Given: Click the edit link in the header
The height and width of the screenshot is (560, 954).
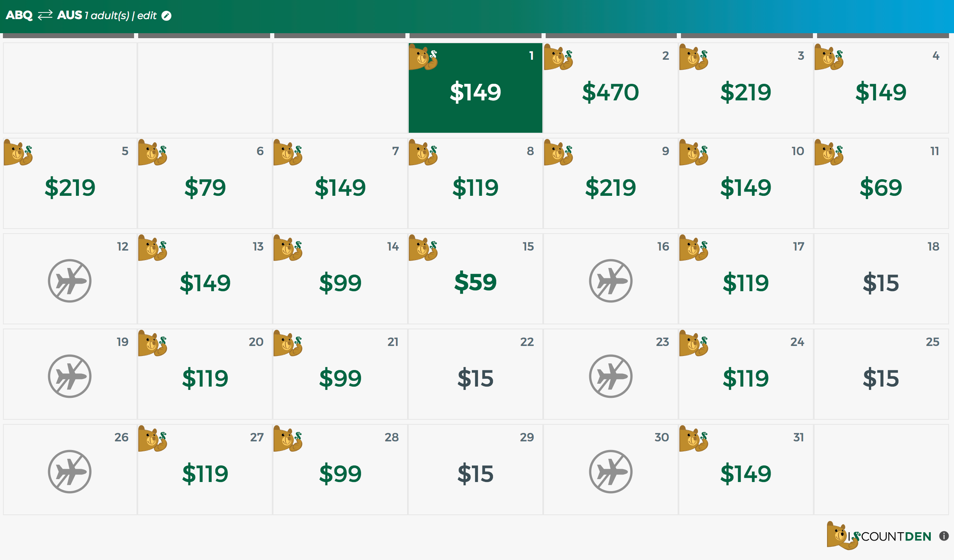Looking at the screenshot, I should [x=147, y=16].
